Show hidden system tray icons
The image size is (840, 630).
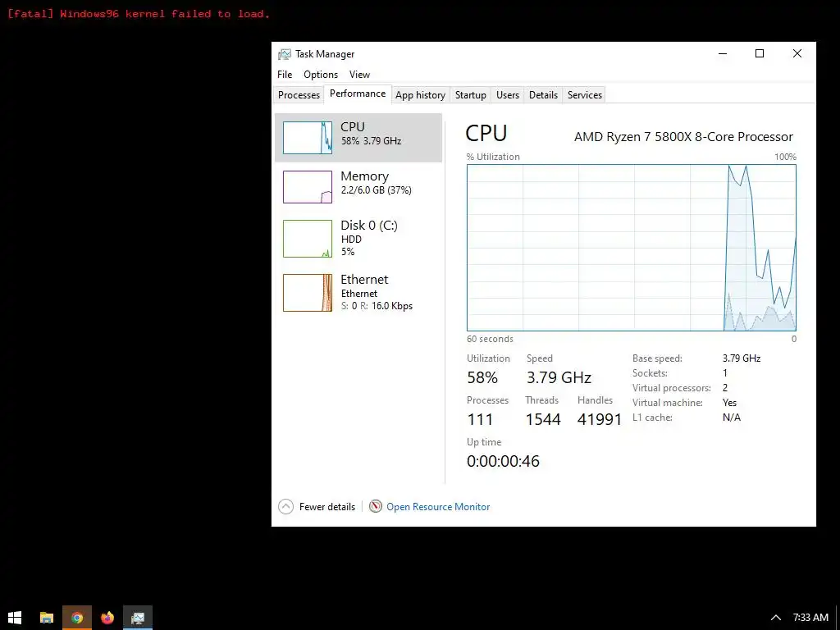coord(775,618)
